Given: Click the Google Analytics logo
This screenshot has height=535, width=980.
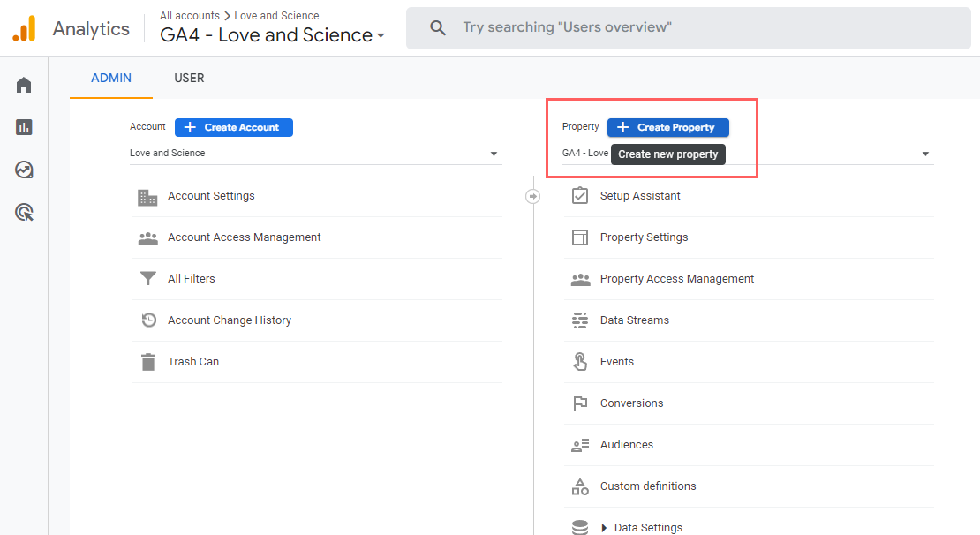Looking at the screenshot, I should click(x=25, y=29).
